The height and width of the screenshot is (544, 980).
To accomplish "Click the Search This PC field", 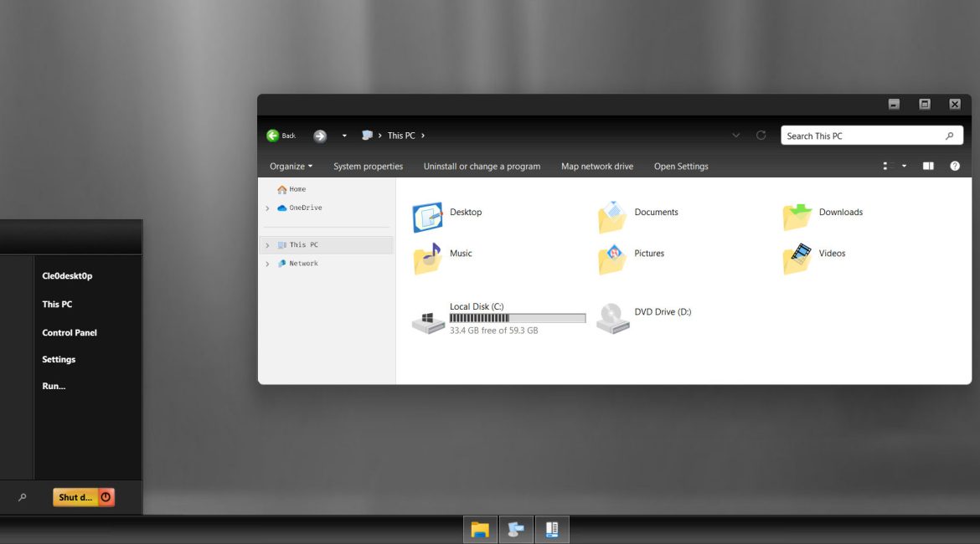I will pos(863,136).
